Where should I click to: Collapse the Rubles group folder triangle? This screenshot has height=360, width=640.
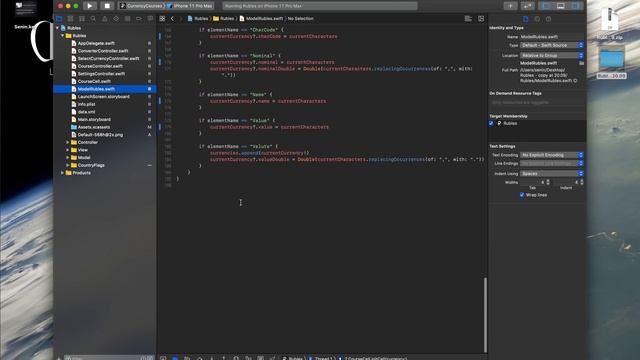point(62,36)
